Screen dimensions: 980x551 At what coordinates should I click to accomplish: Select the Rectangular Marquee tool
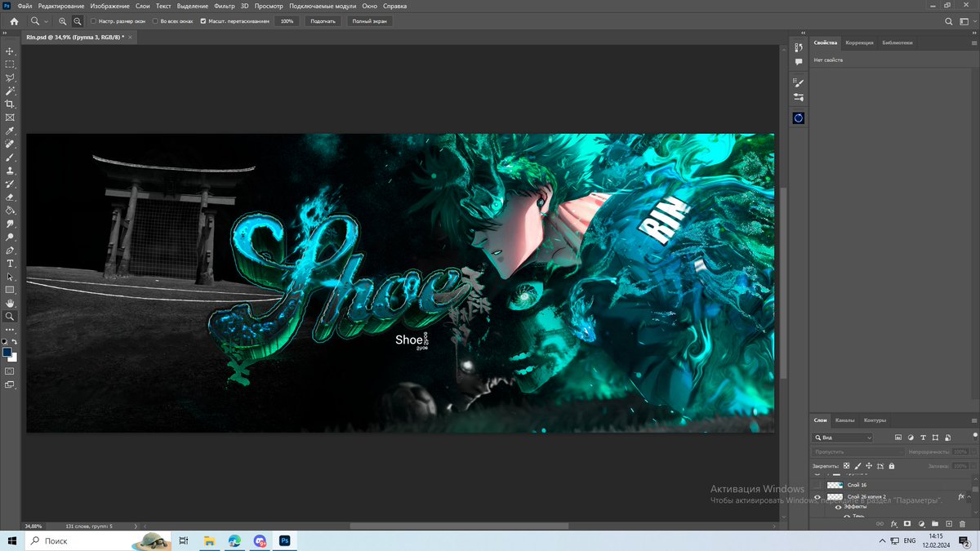10,64
